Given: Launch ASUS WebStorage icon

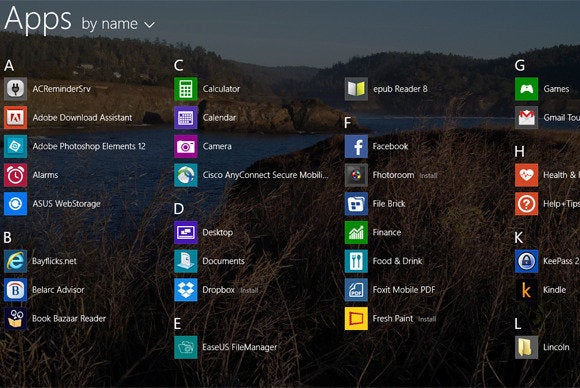Looking at the screenshot, I should pyautogui.click(x=16, y=203).
